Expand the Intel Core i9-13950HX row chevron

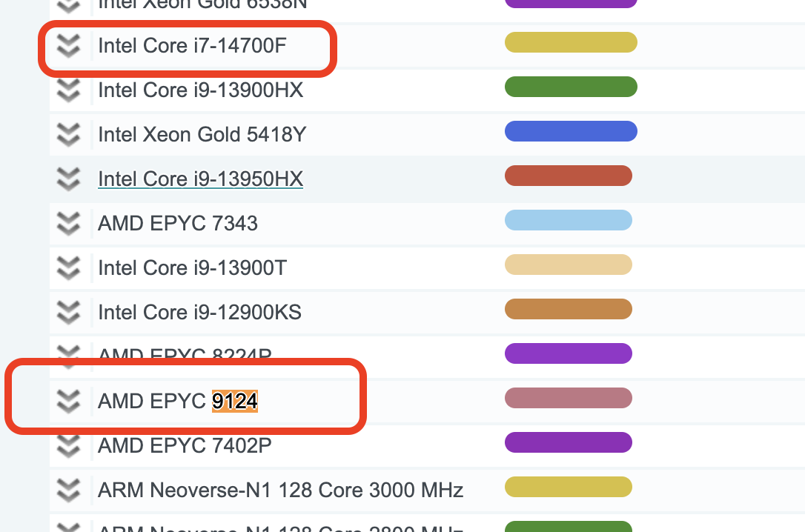[x=68, y=179]
